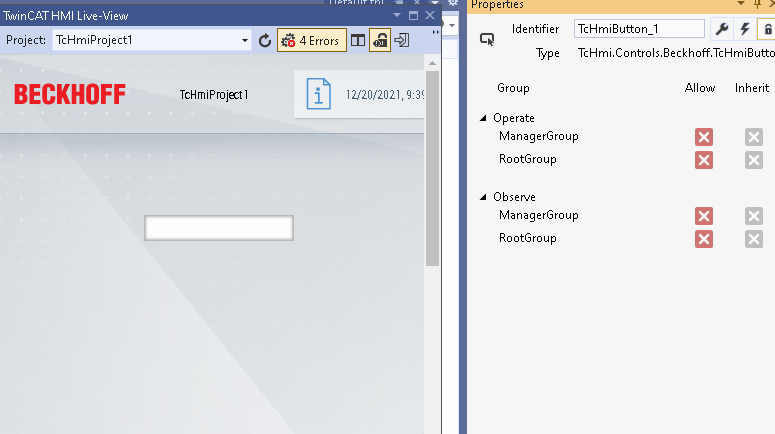Image resolution: width=775 pixels, height=434 pixels.
Task: Close the TwinCAT HMI Live-View panel
Action: pos(430,15)
